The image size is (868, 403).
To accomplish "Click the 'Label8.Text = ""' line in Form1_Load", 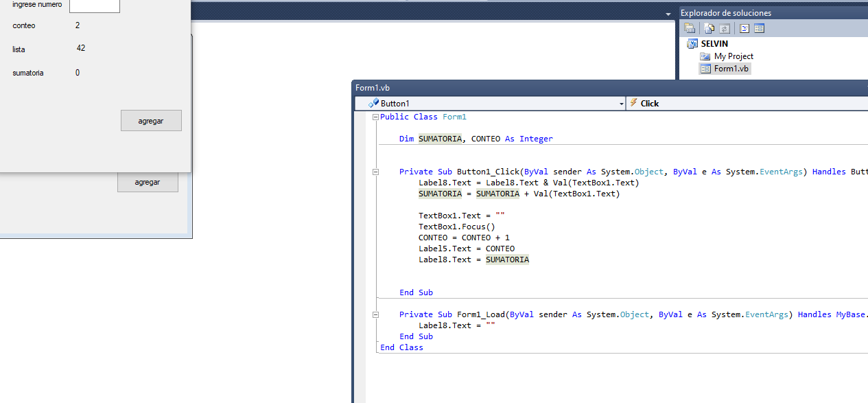I will pyautogui.click(x=457, y=325).
